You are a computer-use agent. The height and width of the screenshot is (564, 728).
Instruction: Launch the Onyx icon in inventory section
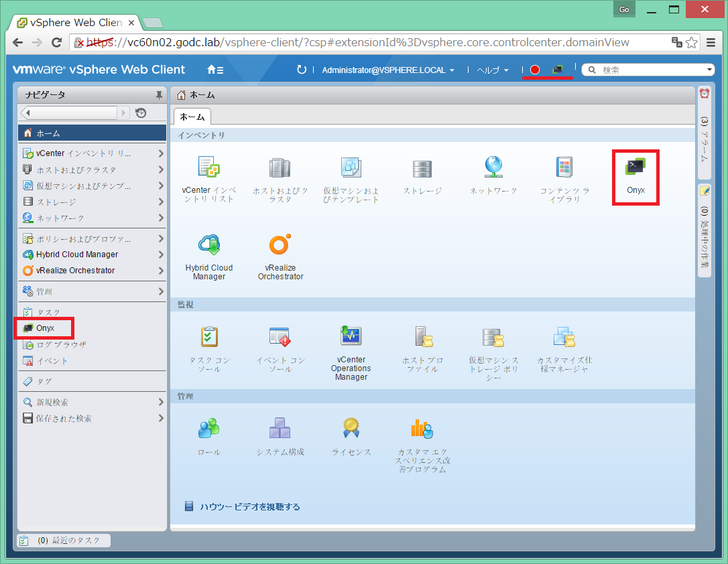(635, 167)
